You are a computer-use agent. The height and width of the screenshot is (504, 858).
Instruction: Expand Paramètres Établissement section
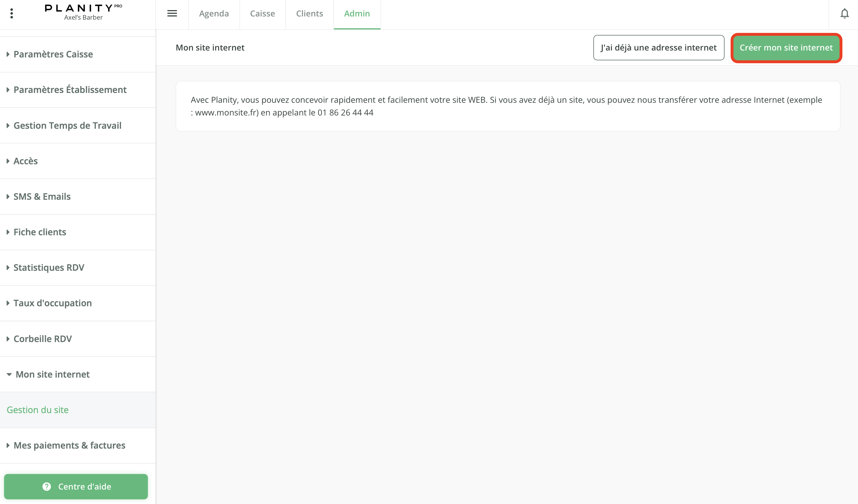coord(70,89)
